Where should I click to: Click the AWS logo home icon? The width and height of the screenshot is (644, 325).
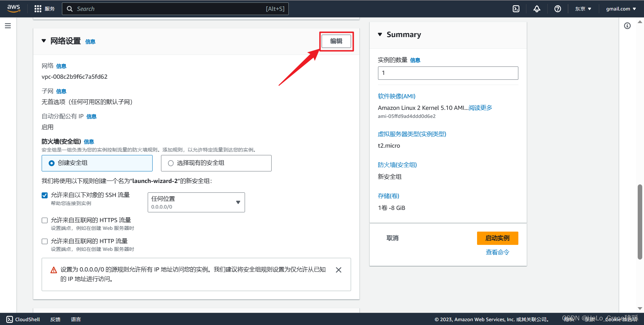(x=14, y=8)
